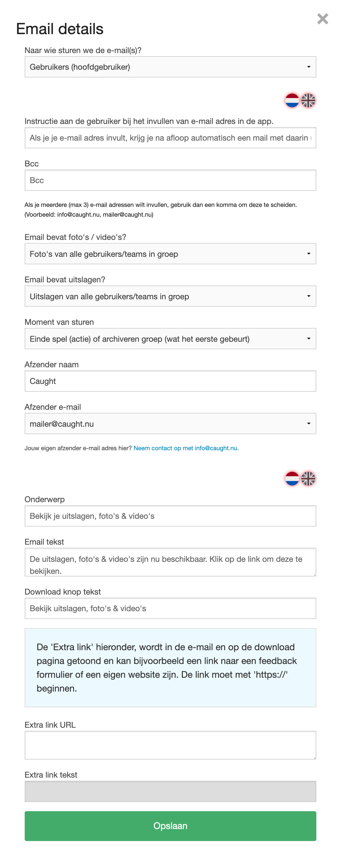341x868 pixels.
Task: Focus the Bcc input field
Action: click(x=170, y=180)
